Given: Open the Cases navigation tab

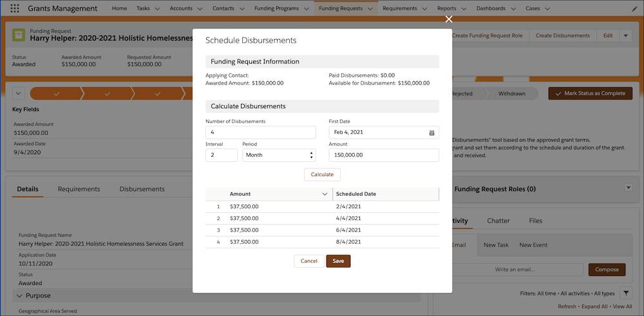Looking at the screenshot, I should pos(533,8).
